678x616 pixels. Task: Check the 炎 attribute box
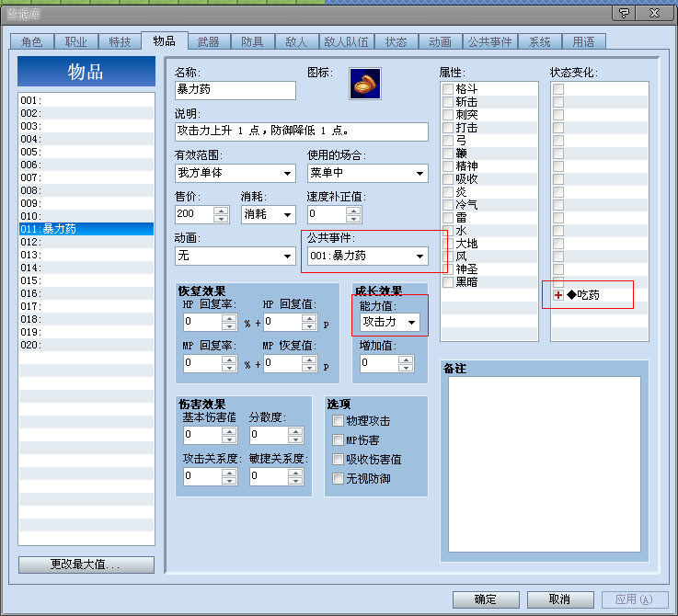pyautogui.click(x=447, y=191)
